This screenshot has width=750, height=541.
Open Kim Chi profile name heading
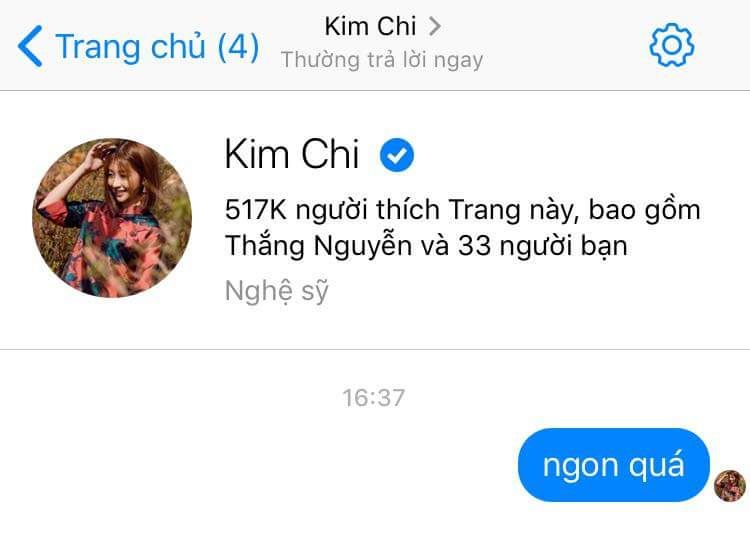point(292,154)
